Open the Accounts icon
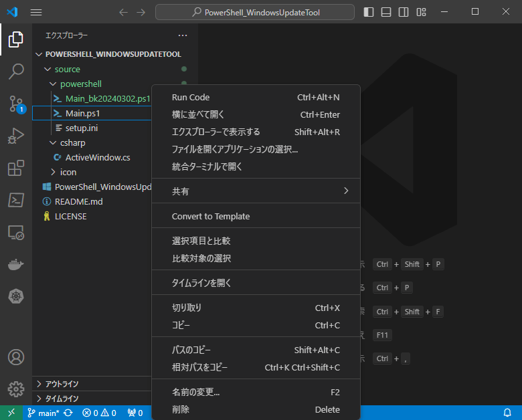Image resolution: width=522 pixels, height=420 pixels. point(15,357)
